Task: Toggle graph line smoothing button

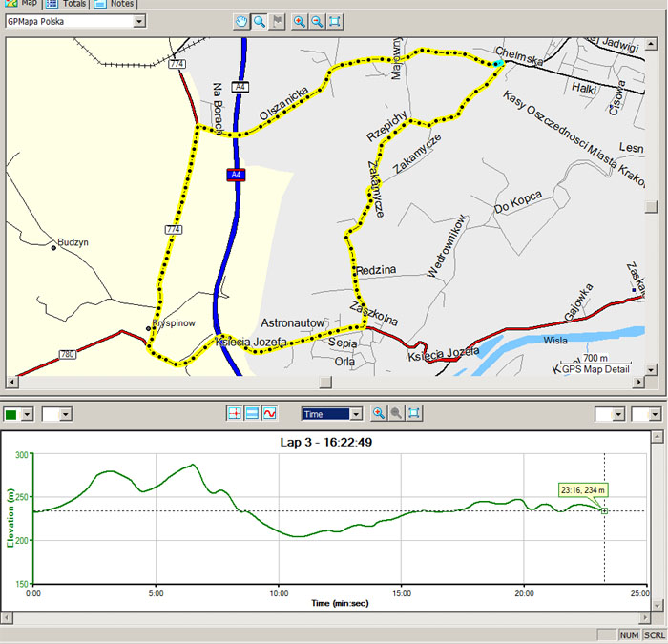Action: coord(270,413)
